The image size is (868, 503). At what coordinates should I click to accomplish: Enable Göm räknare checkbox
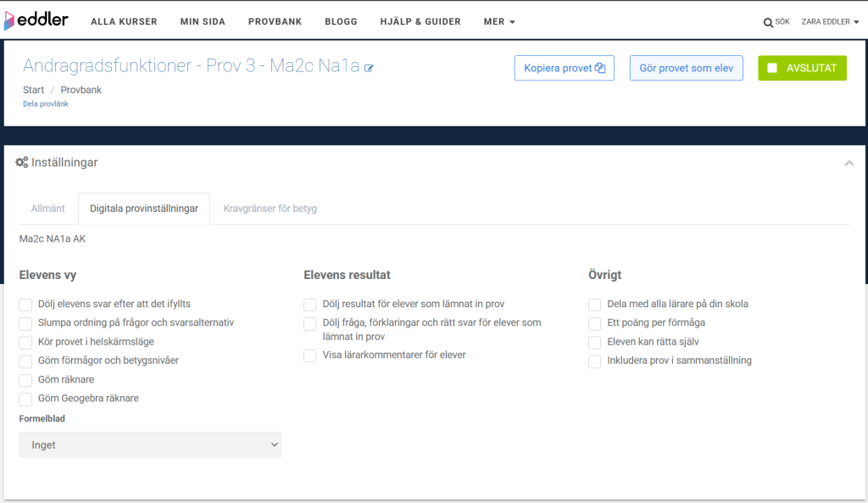pos(26,380)
